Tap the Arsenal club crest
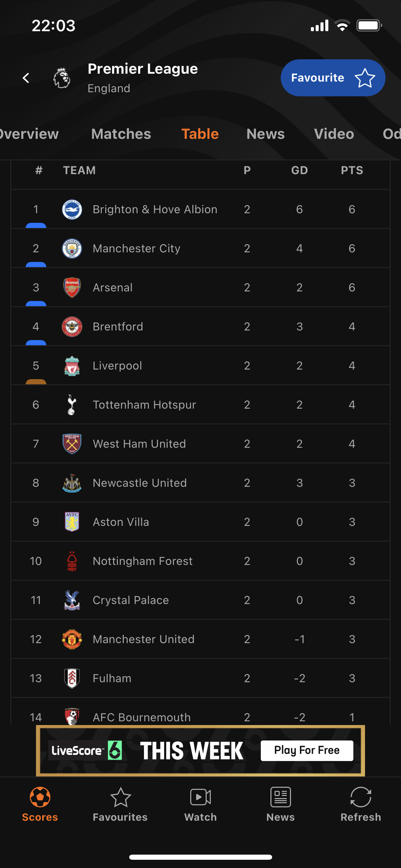Viewport: 401px width, 868px height. pyautogui.click(x=72, y=287)
